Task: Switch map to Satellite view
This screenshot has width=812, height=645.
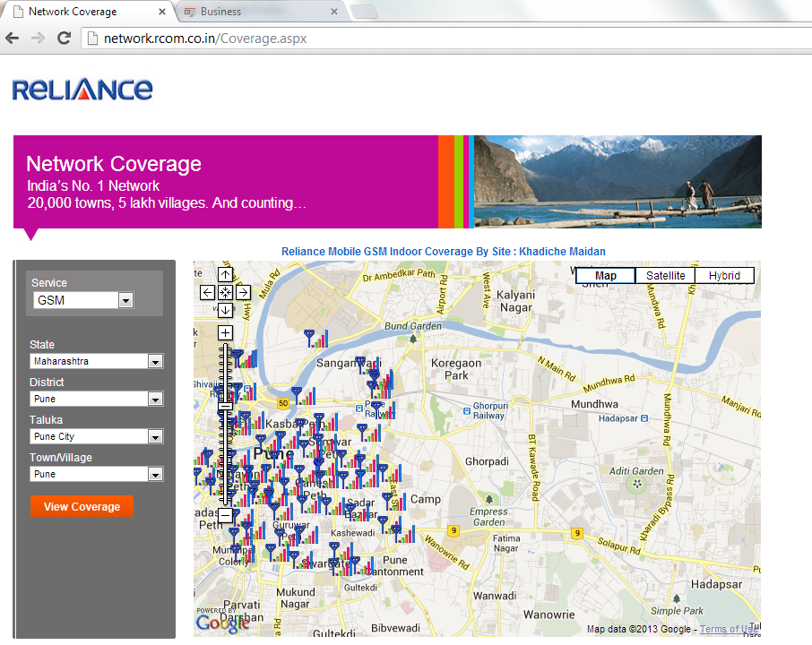Action: [x=665, y=276]
